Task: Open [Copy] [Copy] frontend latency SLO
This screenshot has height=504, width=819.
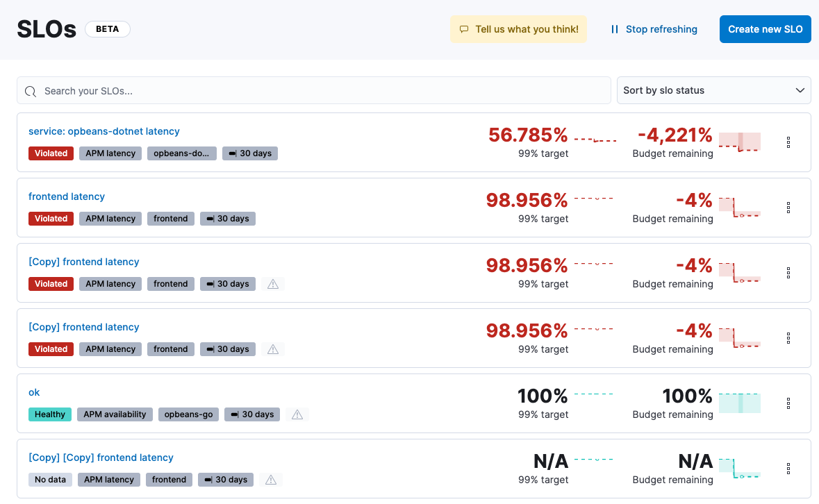Action: 101,457
